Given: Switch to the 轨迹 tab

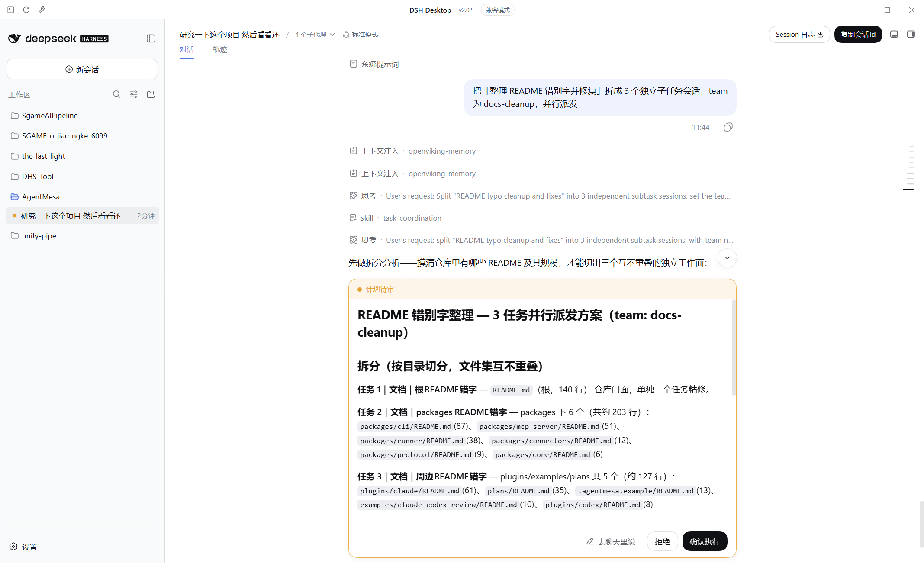Looking at the screenshot, I should (x=220, y=50).
